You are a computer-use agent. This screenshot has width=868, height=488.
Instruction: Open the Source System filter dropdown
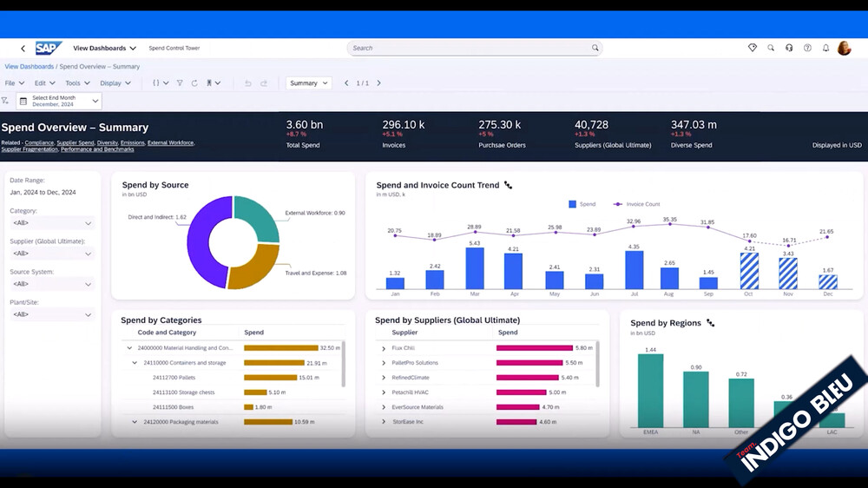(x=51, y=284)
